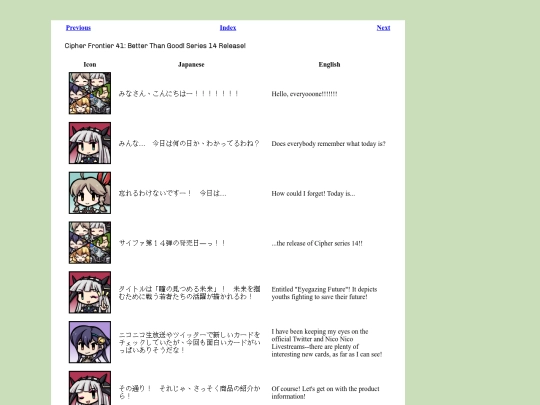Click the Nico Nico Livestreams translation paragraph
The height and width of the screenshot is (405, 540).
point(327,343)
